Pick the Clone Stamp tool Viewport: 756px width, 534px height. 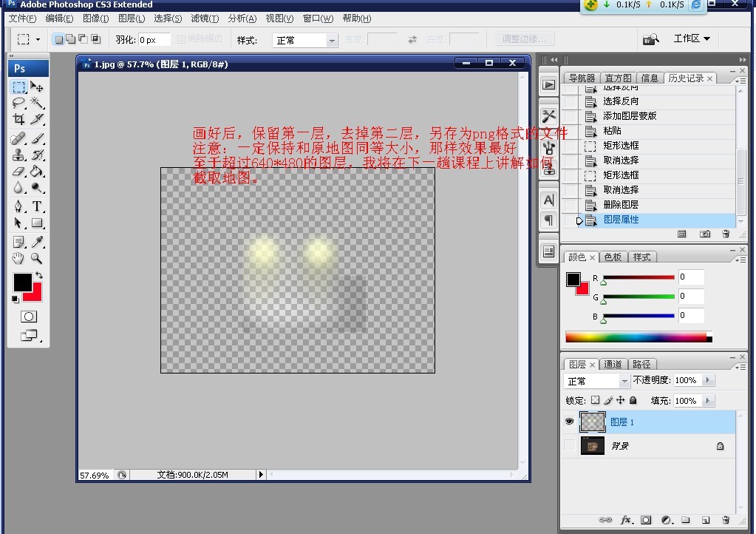coord(18,155)
